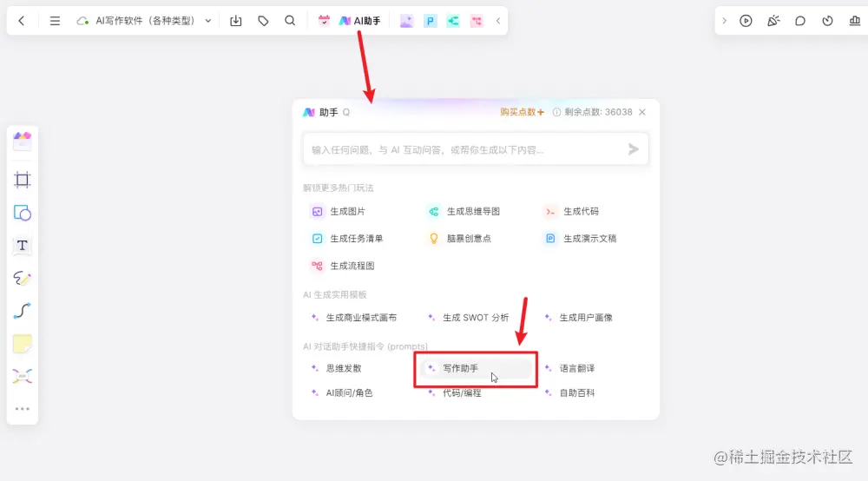Click the blue P presentation toolbar icon
868x481 pixels.
click(431, 21)
